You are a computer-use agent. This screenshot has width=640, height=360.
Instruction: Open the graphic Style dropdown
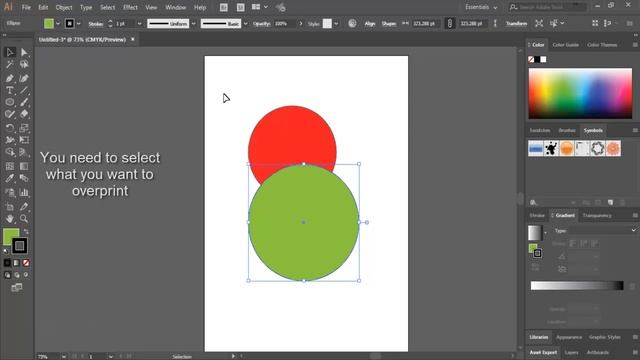pyautogui.click(x=336, y=24)
